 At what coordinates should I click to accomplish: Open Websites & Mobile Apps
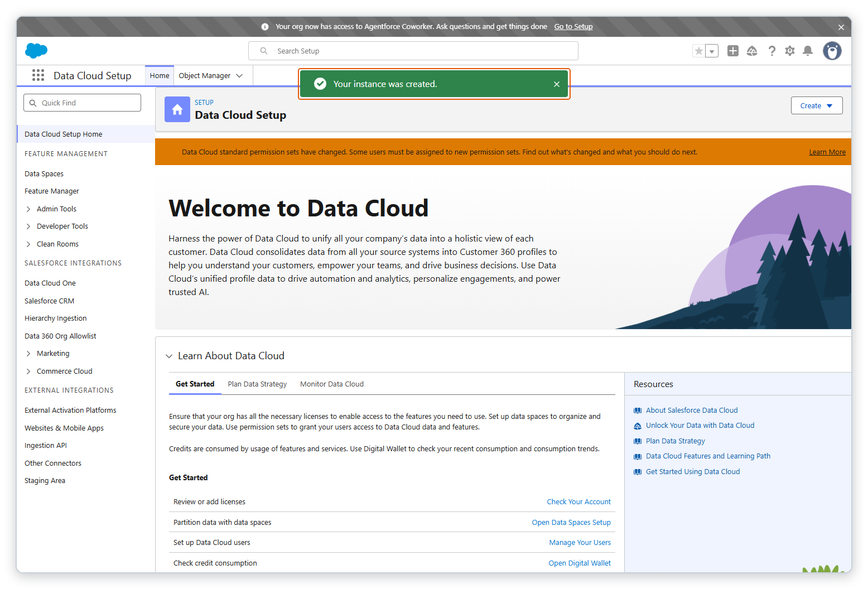(64, 428)
